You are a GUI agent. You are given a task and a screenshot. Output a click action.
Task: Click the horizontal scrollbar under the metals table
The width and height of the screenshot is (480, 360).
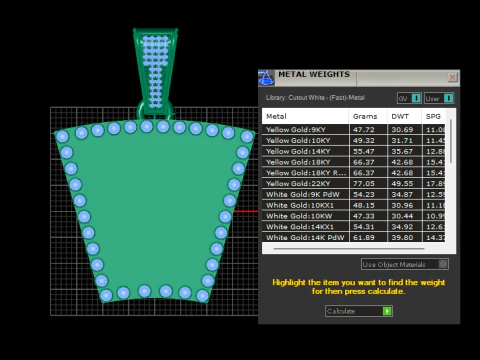point(349,248)
